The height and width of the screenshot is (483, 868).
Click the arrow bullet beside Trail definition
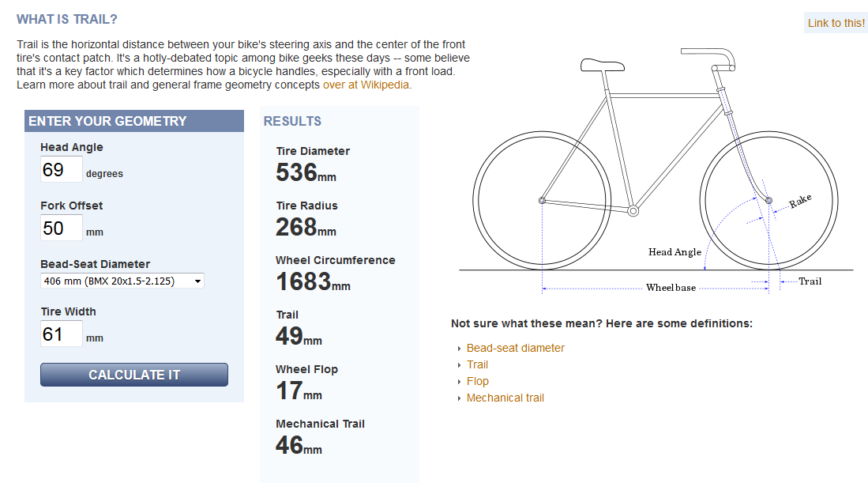click(458, 365)
